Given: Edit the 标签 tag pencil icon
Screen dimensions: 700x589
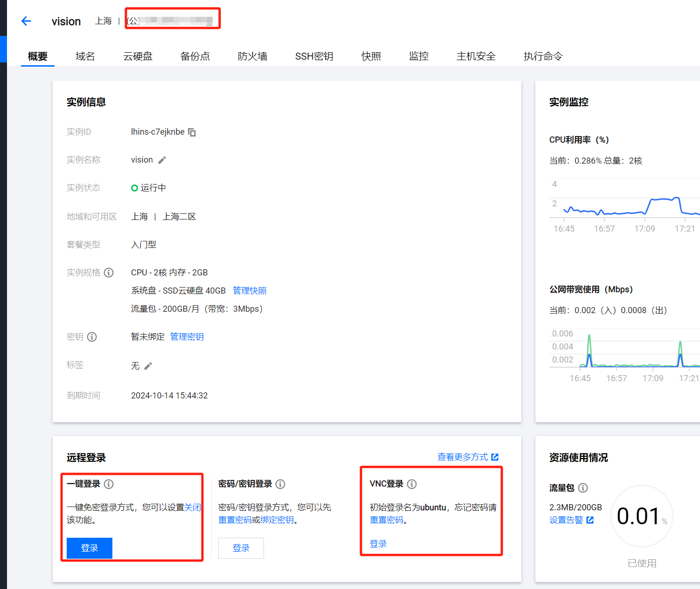Looking at the screenshot, I should click(148, 366).
